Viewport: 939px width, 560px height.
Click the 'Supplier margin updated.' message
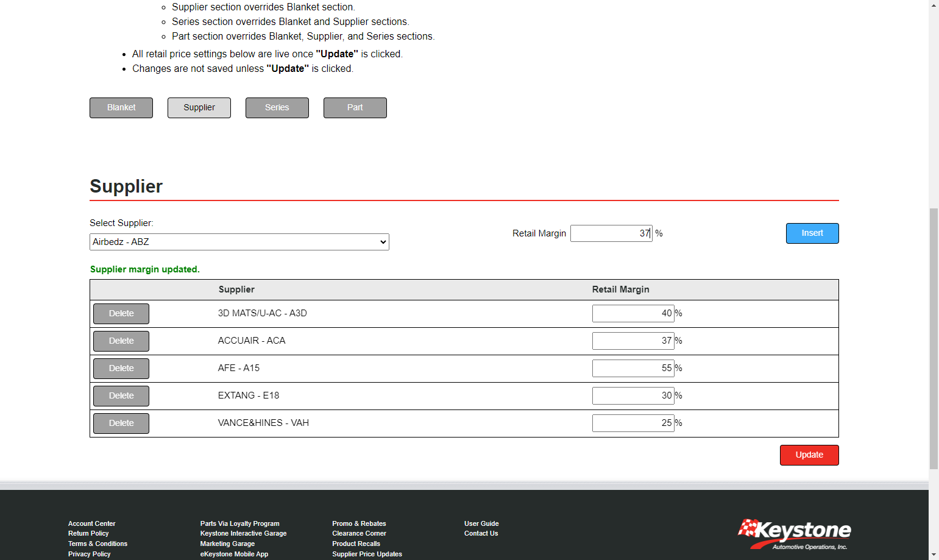point(145,269)
